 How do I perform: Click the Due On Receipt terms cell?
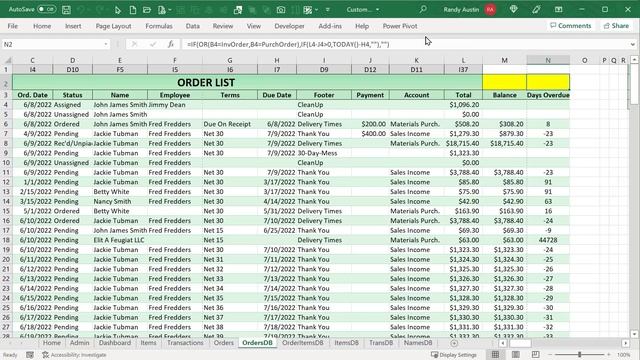click(230, 124)
